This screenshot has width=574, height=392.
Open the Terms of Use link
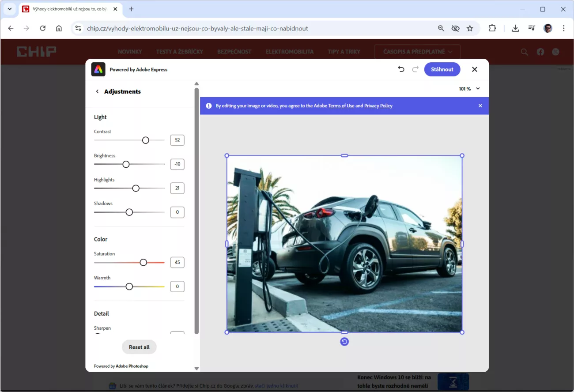341,106
